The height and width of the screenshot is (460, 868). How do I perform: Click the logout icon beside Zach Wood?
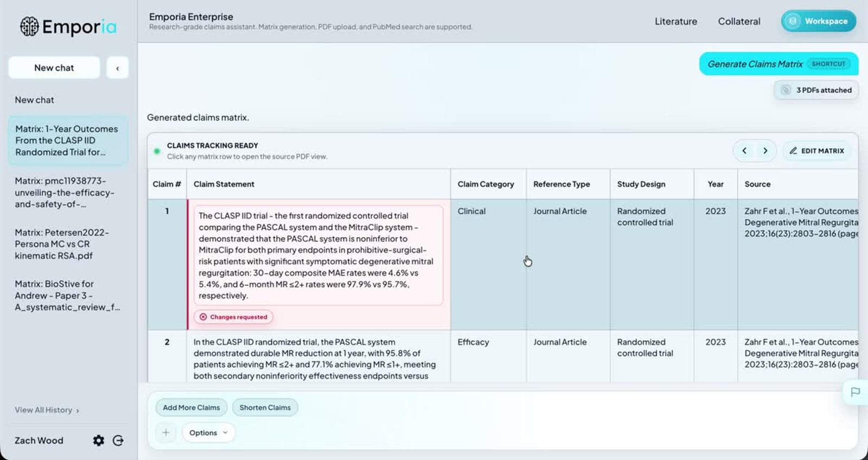118,440
